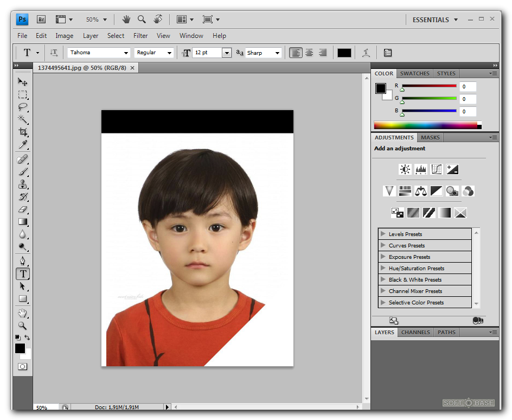512x420 pixels.
Task: Set right text alignment
Action: (x=323, y=53)
